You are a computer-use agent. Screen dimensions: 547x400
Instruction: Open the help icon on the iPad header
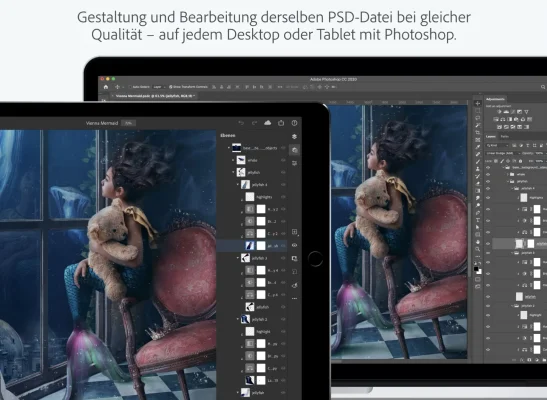294,123
